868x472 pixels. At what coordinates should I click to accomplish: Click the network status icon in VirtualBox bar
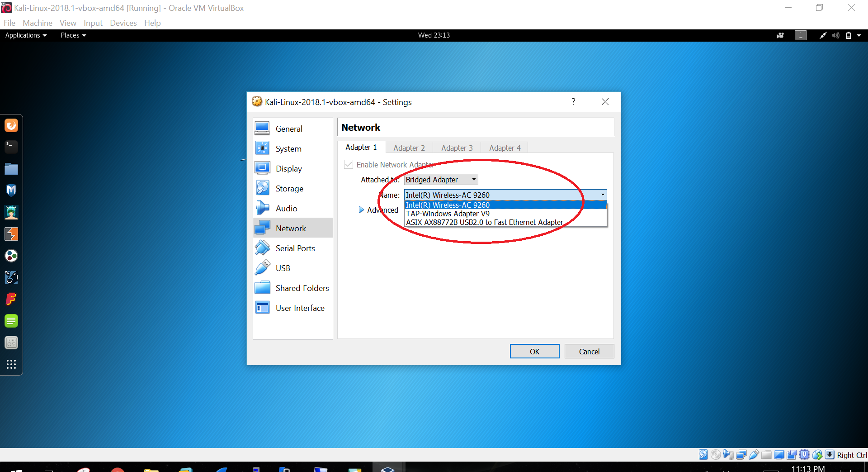click(x=741, y=455)
